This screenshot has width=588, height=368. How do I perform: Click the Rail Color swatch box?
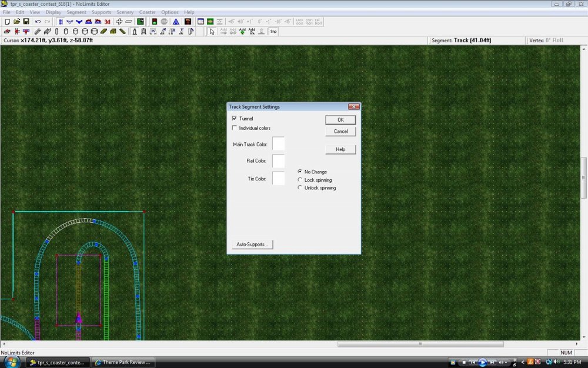[x=278, y=161]
